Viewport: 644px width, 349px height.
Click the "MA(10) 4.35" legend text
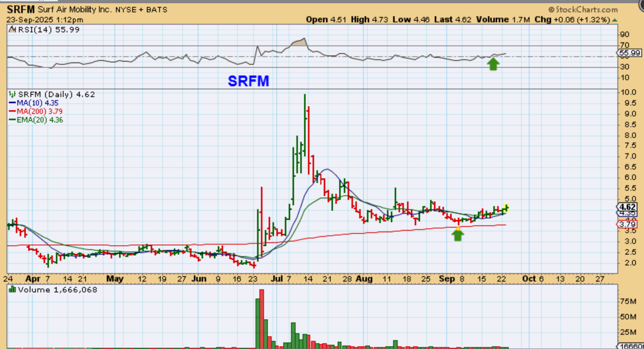click(x=37, y=103)
